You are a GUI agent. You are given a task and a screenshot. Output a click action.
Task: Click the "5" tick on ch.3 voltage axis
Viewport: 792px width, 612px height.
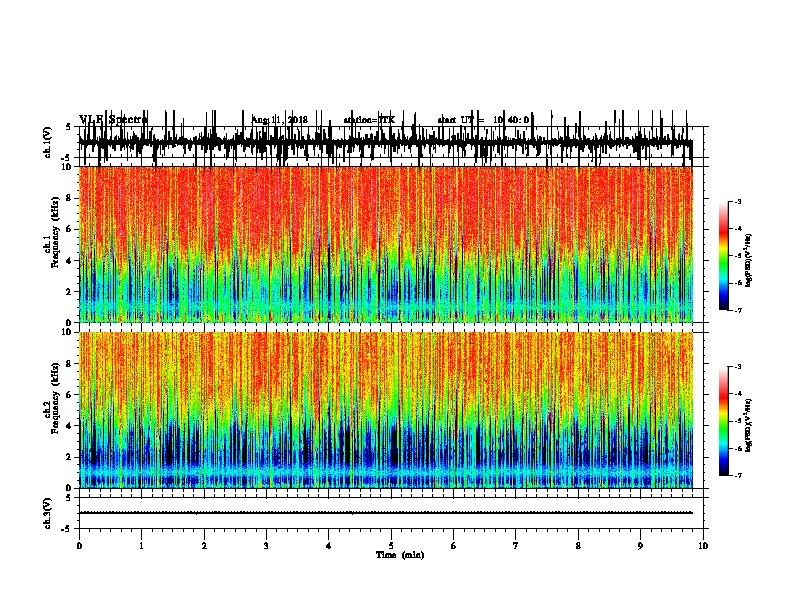(x=69, y=498)
